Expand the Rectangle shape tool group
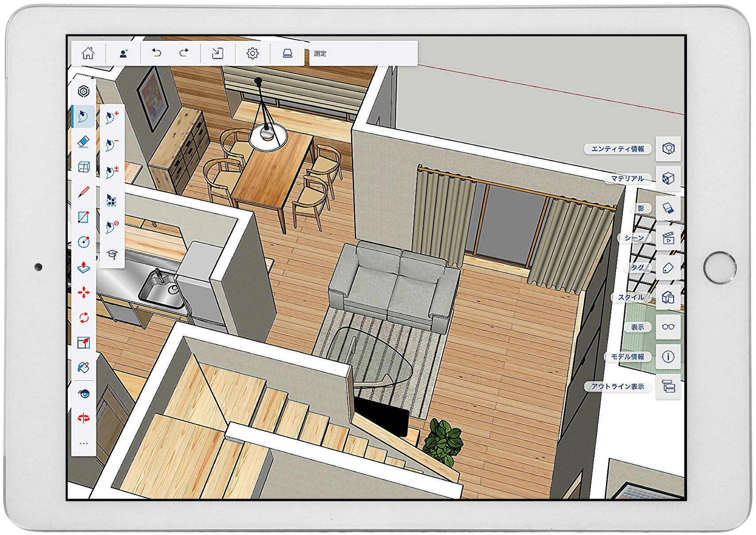 pos(83,217)
